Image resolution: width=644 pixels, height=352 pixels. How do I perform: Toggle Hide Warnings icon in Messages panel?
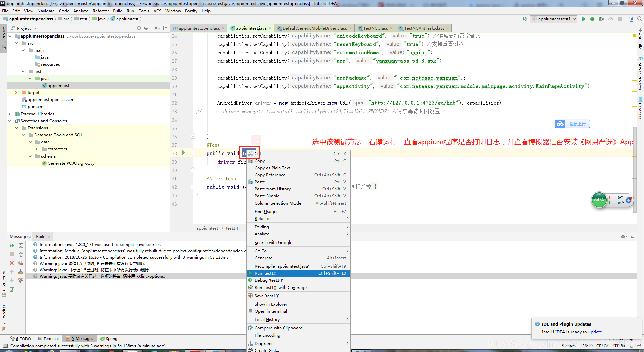tap(21, 263)
